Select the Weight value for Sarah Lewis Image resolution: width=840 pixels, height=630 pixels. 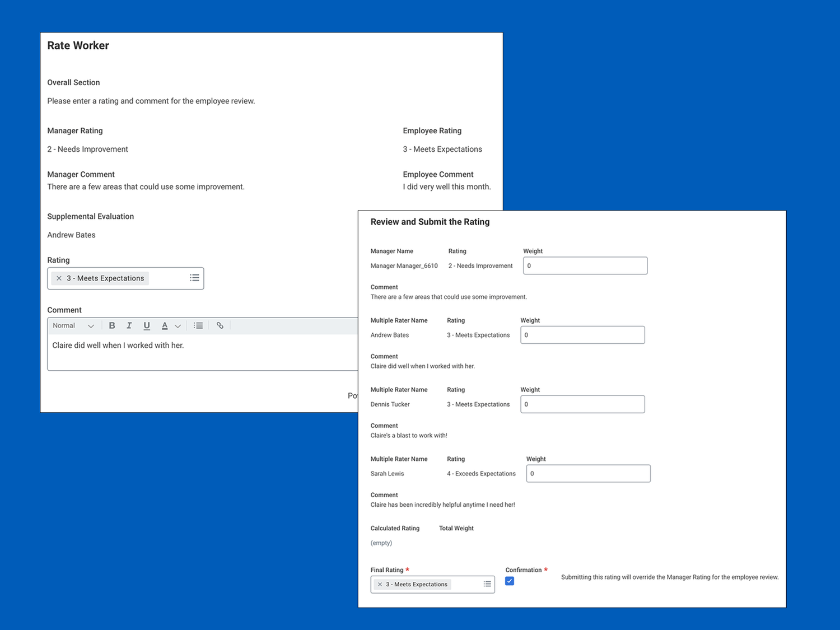(587, 473)
